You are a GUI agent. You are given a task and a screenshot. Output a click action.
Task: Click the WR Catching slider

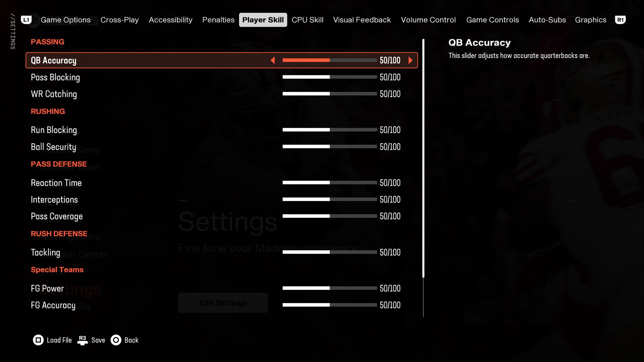pyautogui.click(x=330, y=94)
